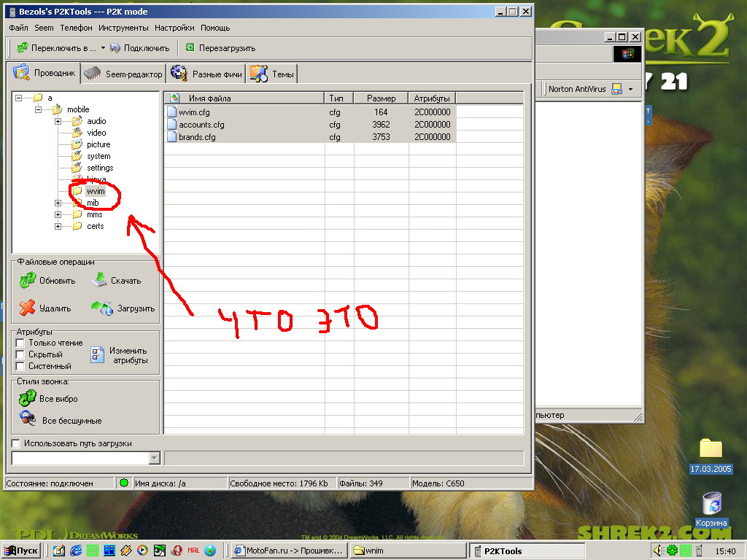Click the green spiral quick launch icon
Screen dimensions: 747x560
(92, 551)
